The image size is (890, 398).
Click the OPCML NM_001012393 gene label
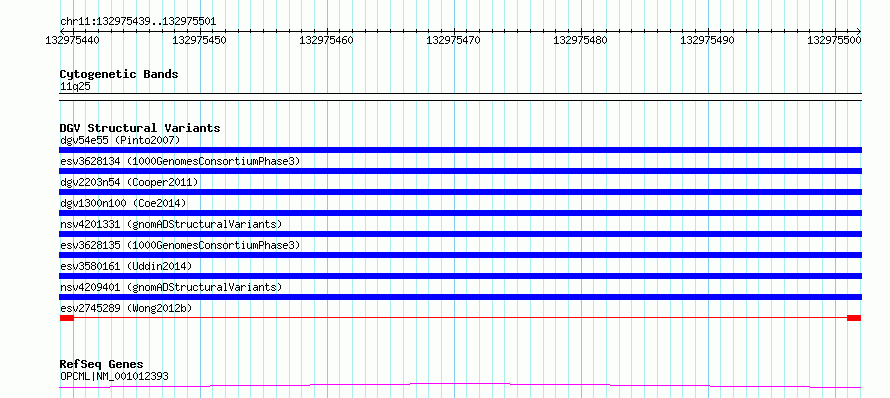pos(114,376)
